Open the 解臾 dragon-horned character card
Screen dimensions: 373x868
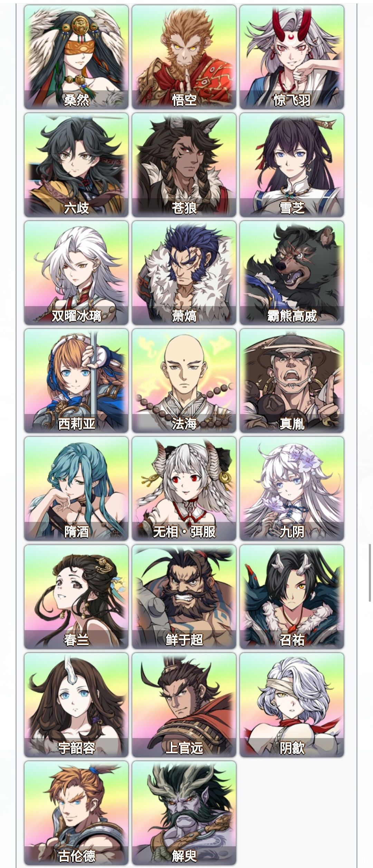point(184,813)
